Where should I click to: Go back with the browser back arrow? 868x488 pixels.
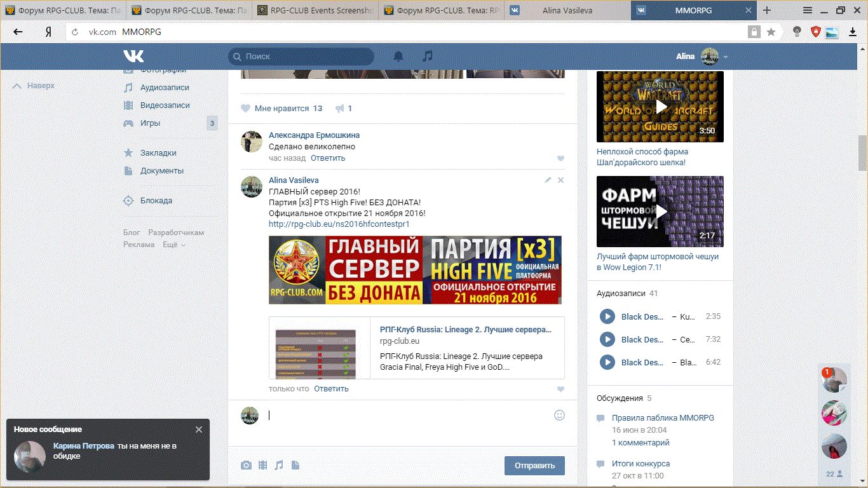click(18, 32)
